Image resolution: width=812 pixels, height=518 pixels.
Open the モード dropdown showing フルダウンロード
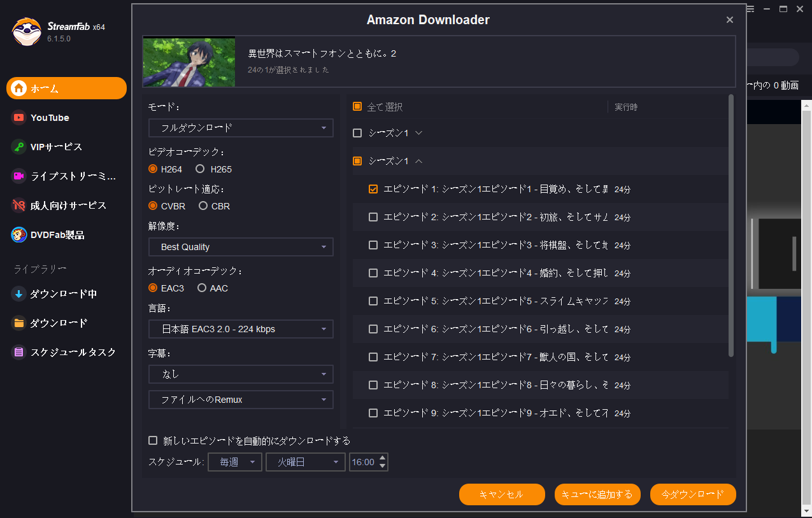241,128
